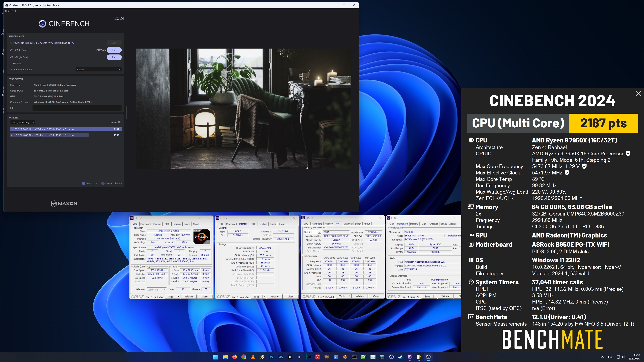This screenshot has height=362, width=644.
Task: Switch to CPU-Z via its purple taskbar icon
Action: pos(410,357)
